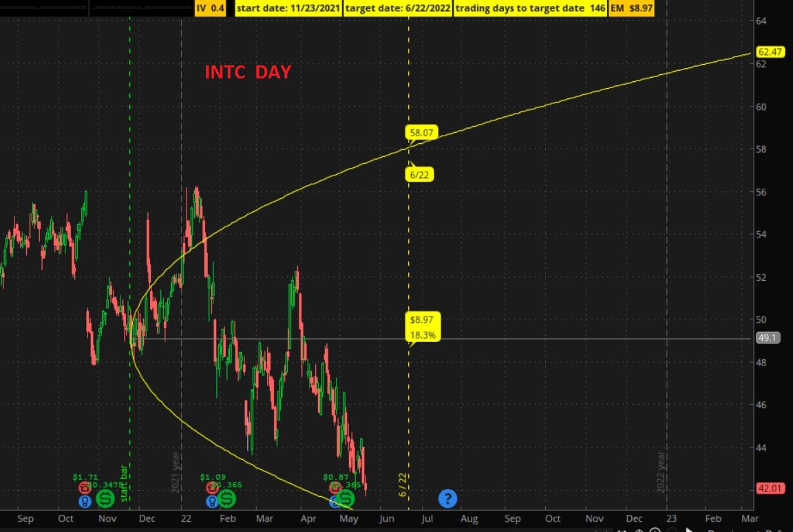This screenshot has width=793, height=532.
Task: Click the blue lightbulb icon before February
Action: point(211,501)
